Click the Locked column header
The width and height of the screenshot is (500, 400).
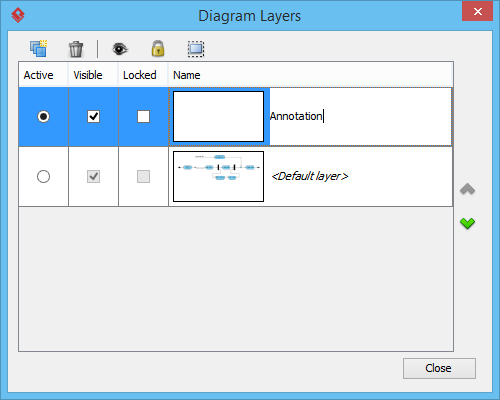143,75
